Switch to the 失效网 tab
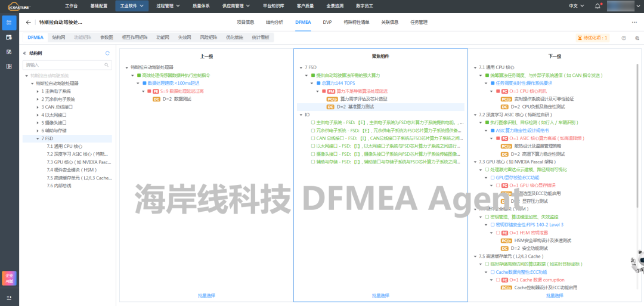 tap(184, 37)
